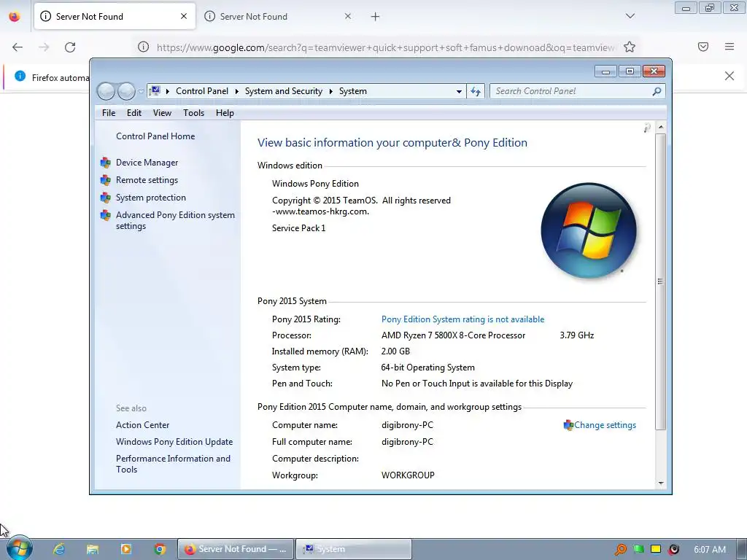747x560 pixels.
Task: Click System window scrollbar up arrow
Action: click(x=660, y=127)
